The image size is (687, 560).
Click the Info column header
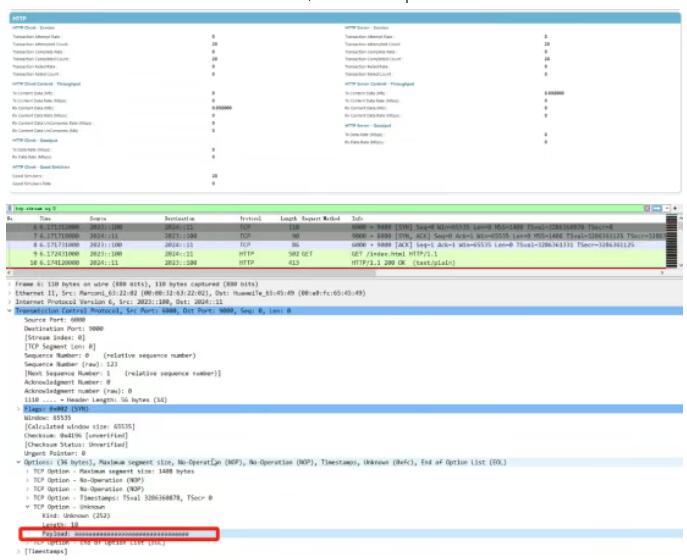click(x=357, y=218)
